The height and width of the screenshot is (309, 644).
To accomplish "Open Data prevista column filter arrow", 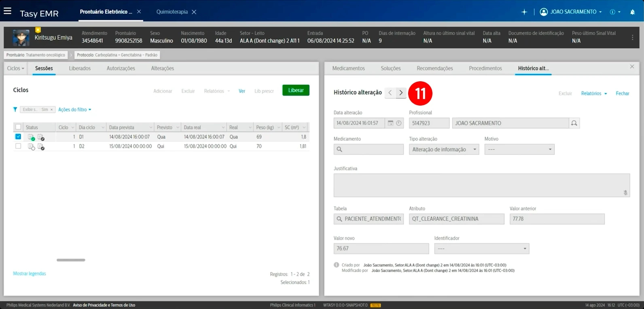I will point(150,127).
